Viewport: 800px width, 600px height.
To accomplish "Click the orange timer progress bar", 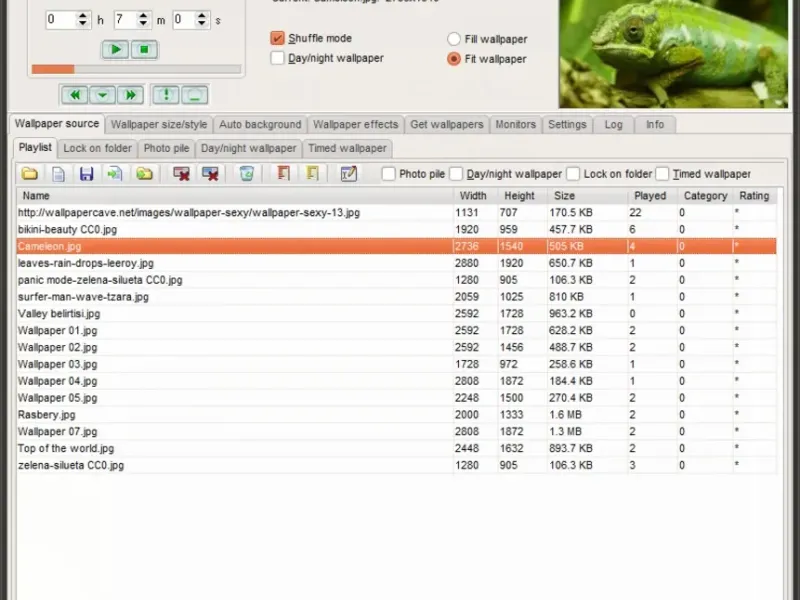I will click(x=136, y=69).
